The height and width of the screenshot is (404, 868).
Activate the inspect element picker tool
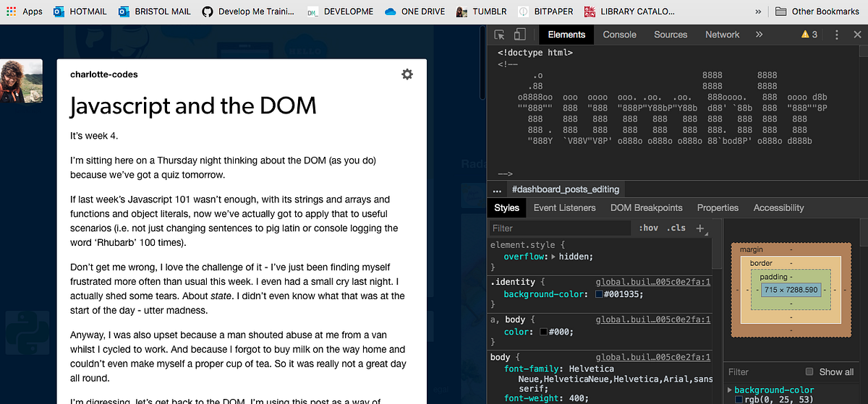coord(500,35)
